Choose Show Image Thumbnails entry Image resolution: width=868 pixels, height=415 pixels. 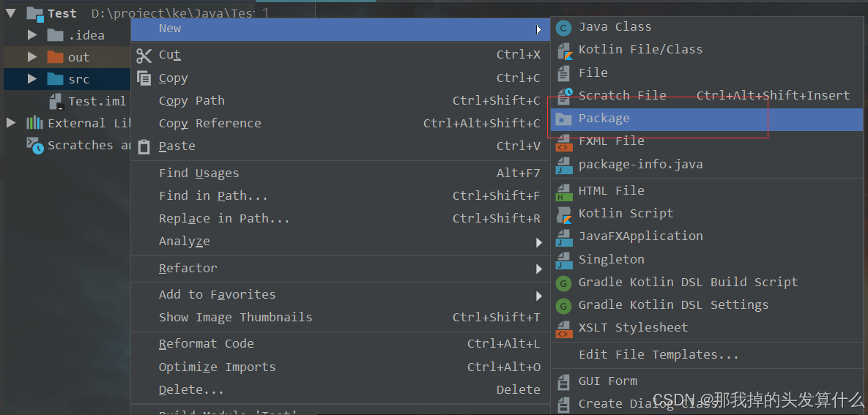click(341, 318)
